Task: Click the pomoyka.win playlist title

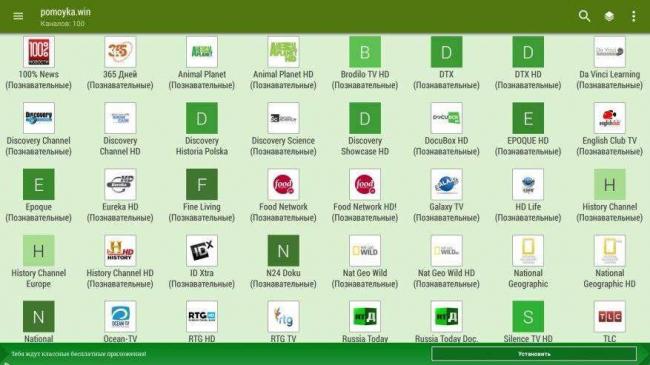Action: pyautogui.click(x=65, y=12)
